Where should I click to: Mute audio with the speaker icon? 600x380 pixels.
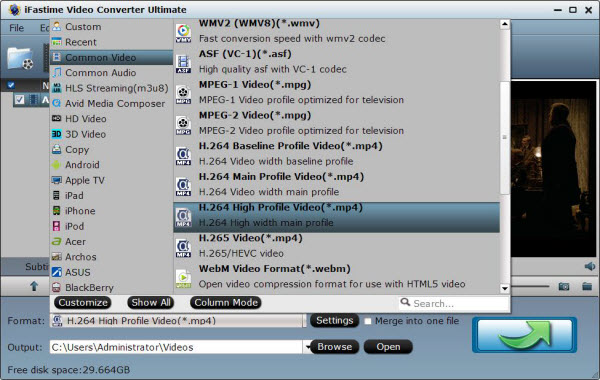coord(590,266)
